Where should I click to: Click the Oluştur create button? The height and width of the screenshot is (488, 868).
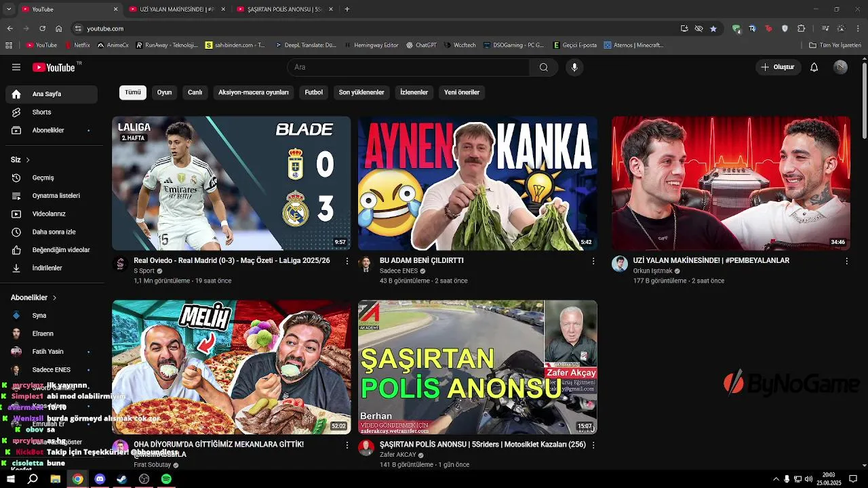click(778, 67)
